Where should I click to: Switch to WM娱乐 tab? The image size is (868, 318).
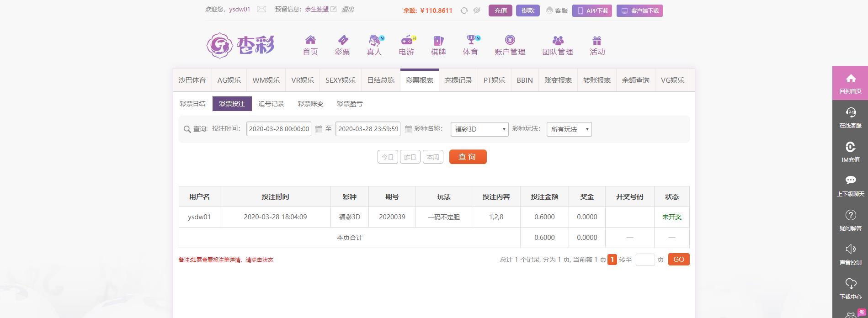[266, 80]
